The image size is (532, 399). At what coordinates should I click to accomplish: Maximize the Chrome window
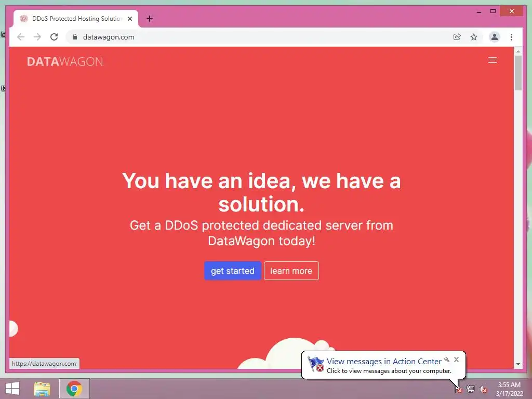(493, 11)
